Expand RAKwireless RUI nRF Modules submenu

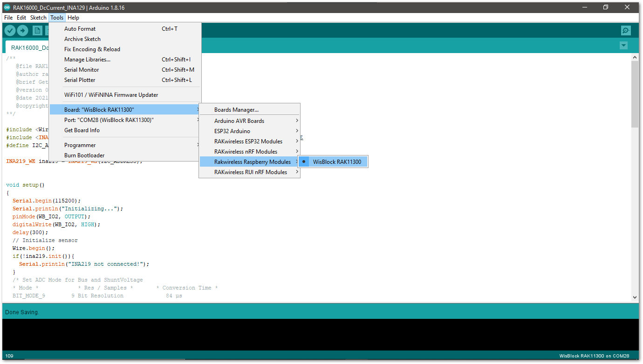coord(249,172)
